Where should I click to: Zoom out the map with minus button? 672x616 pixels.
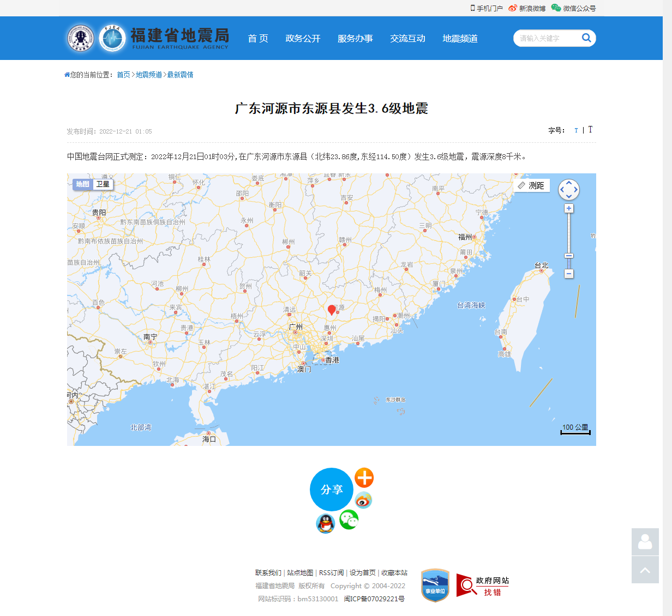point(569,274)
